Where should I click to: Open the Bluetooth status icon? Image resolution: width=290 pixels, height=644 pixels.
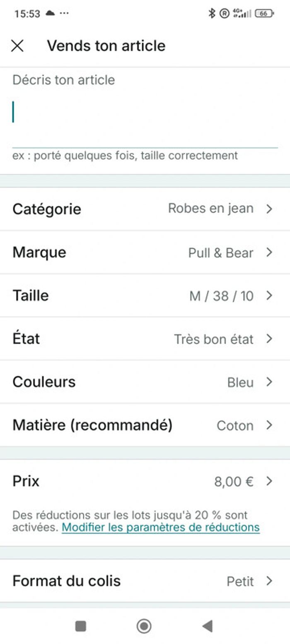click(212, 13)
